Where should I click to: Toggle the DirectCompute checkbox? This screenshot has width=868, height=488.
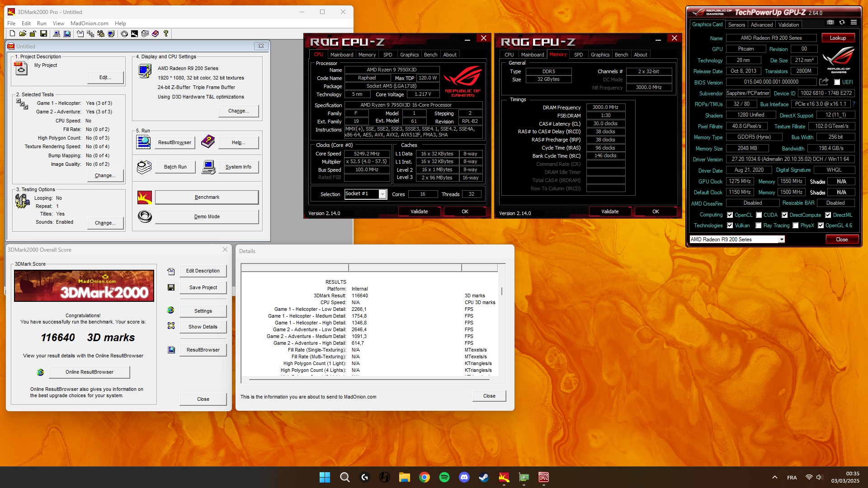(785, 215)
